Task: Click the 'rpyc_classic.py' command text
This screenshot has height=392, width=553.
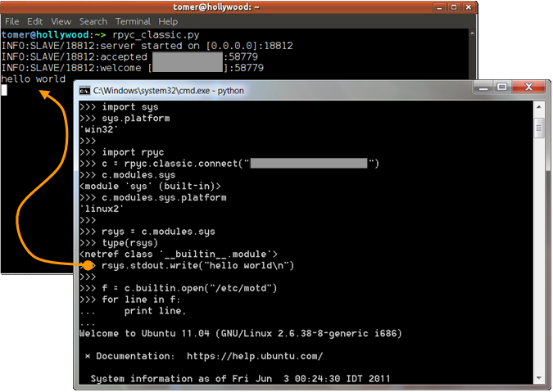Action: 156,35
